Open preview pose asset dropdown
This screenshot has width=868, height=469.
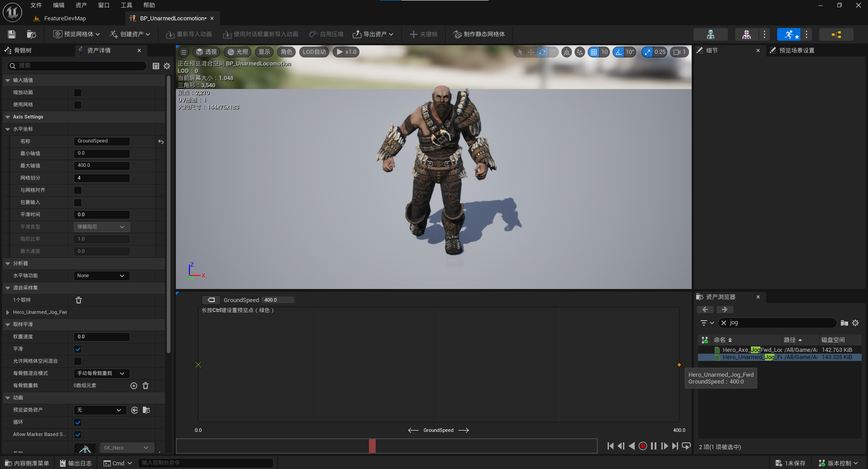coord(100,410)
